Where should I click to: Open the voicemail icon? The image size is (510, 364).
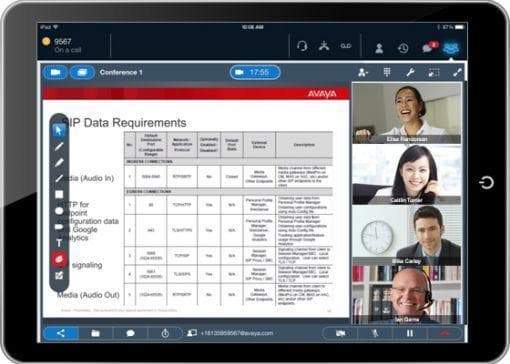coord(346,46)
